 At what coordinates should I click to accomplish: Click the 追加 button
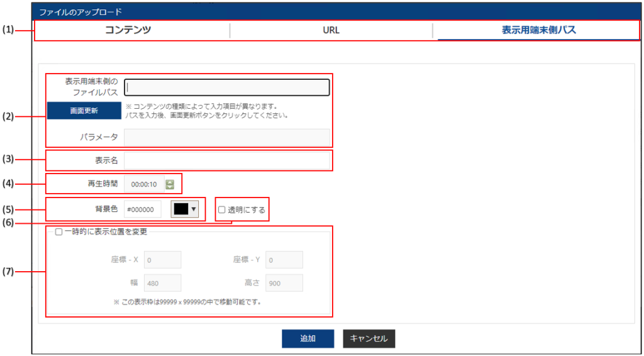(x=308, y=339)
